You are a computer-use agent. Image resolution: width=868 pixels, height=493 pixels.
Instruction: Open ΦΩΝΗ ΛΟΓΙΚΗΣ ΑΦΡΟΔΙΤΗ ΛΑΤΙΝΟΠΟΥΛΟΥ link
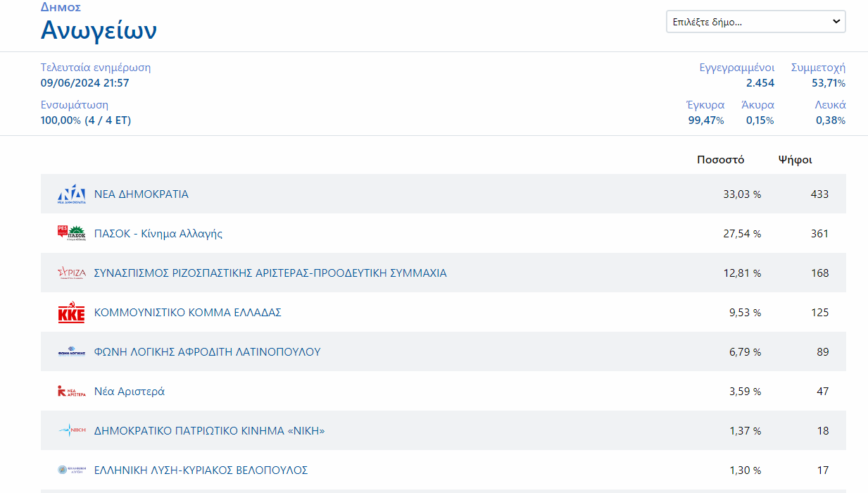207,352
